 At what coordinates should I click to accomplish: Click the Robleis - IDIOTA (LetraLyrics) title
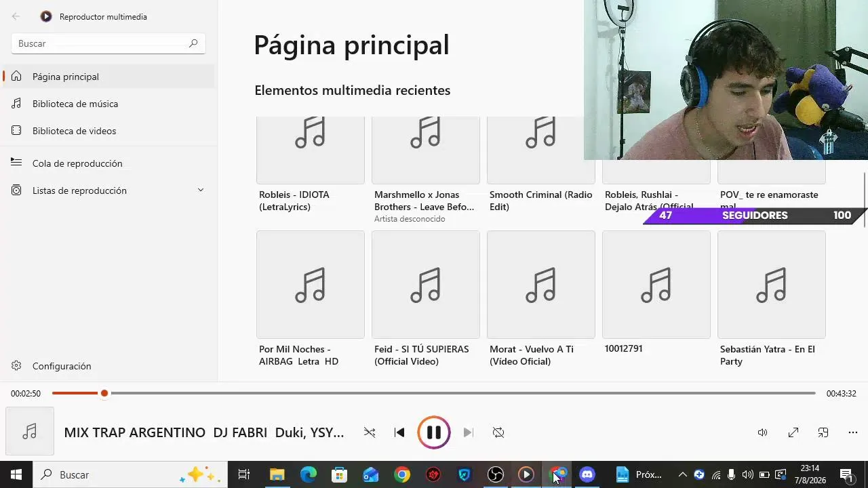coord(294,201)
